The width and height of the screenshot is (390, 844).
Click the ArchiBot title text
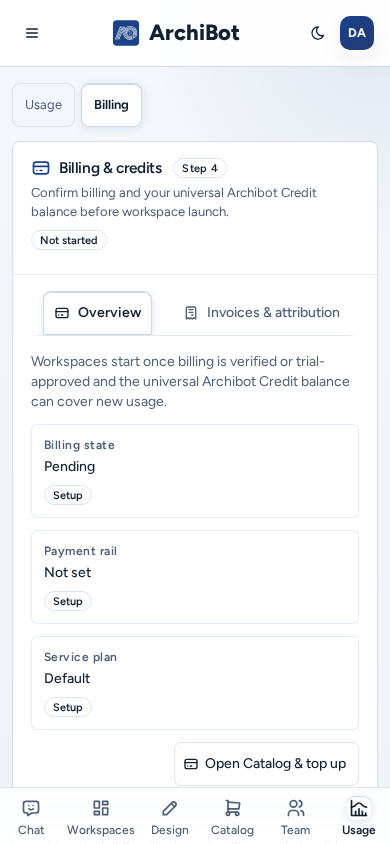[194, 33]
